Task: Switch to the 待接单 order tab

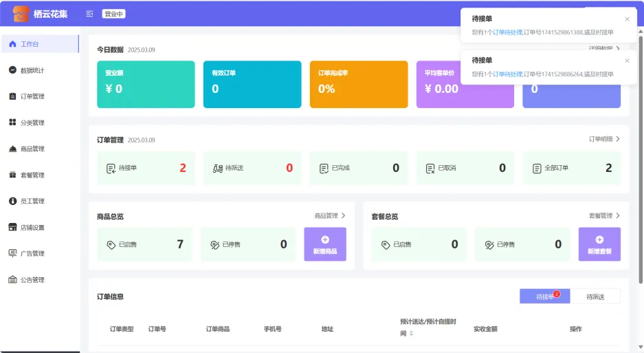Action: (544, 297)
